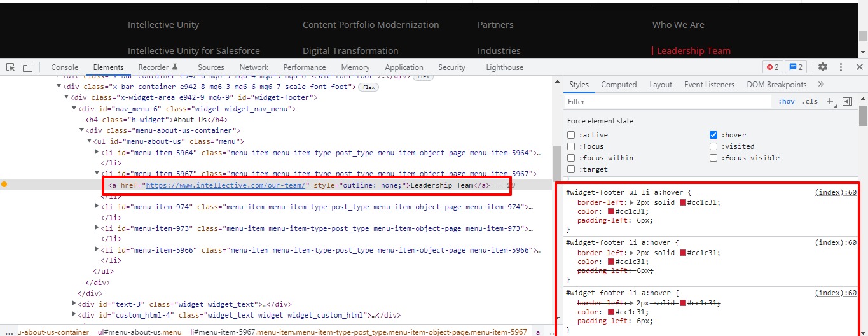Toggle the computed styles sidebar icon
868x336 pixels.
[x=847, y=101]
